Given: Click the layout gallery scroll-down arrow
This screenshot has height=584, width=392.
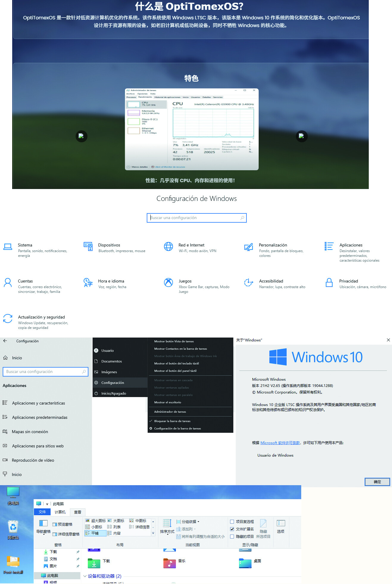Looking at the screenshot, I should (x=153, y=527).
